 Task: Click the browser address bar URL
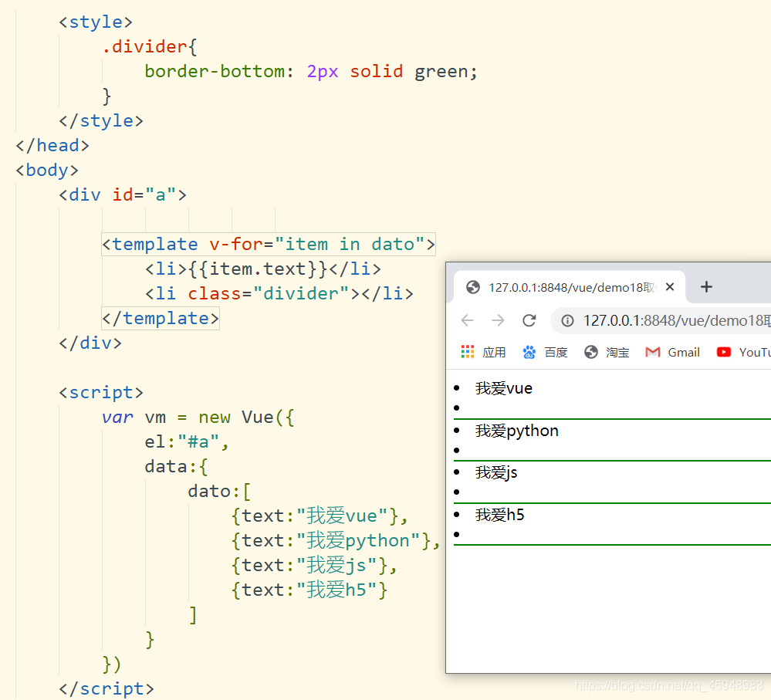(x=677, y=321)
